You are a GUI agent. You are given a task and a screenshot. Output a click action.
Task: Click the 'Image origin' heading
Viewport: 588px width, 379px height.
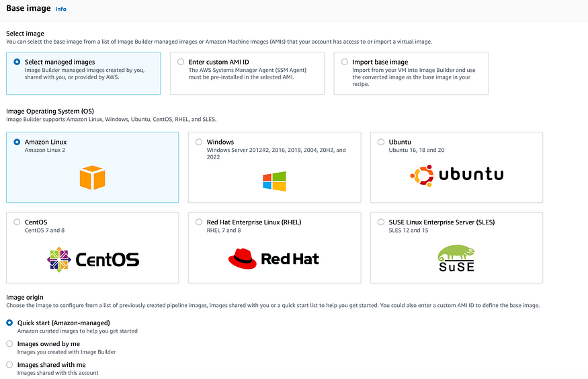[25, 297]
